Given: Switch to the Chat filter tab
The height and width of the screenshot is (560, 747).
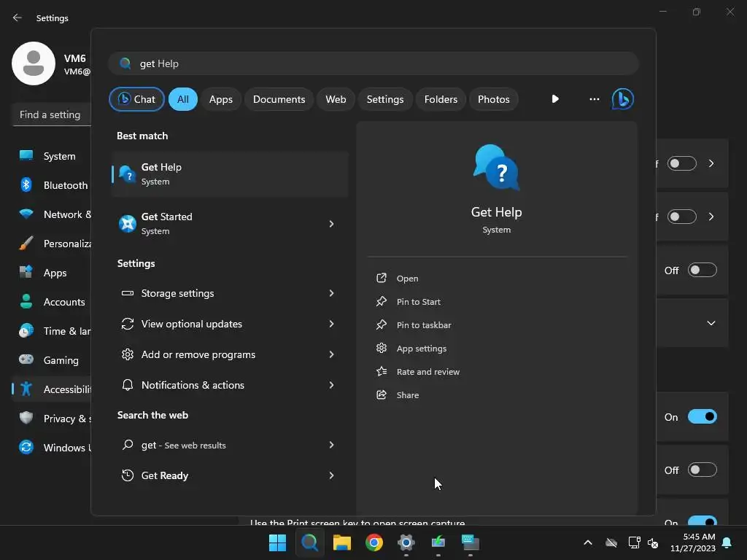Looking at the screenshot, I should (136, 99).
